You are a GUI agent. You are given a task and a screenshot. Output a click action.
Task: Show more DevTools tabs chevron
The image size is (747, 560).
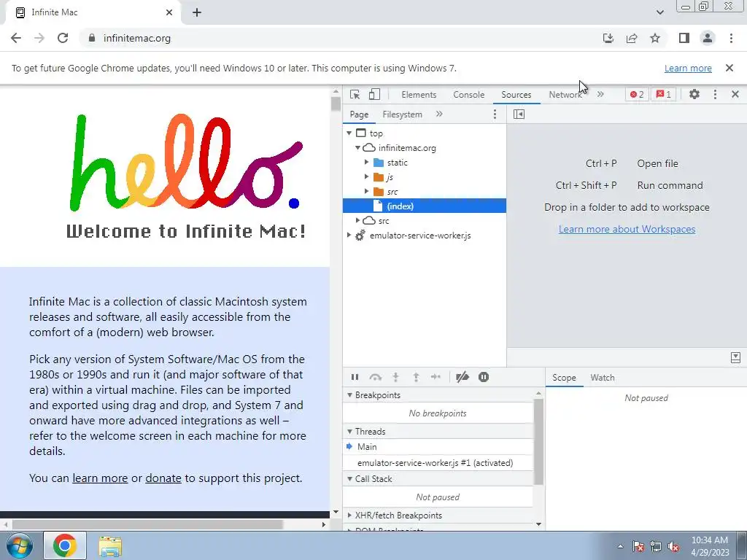point(600,94)
